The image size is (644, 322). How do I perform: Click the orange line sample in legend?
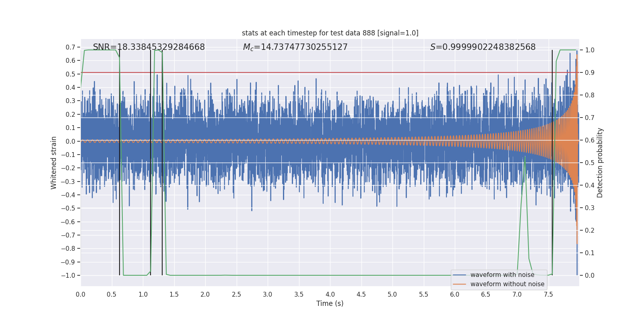pos(459,284)
